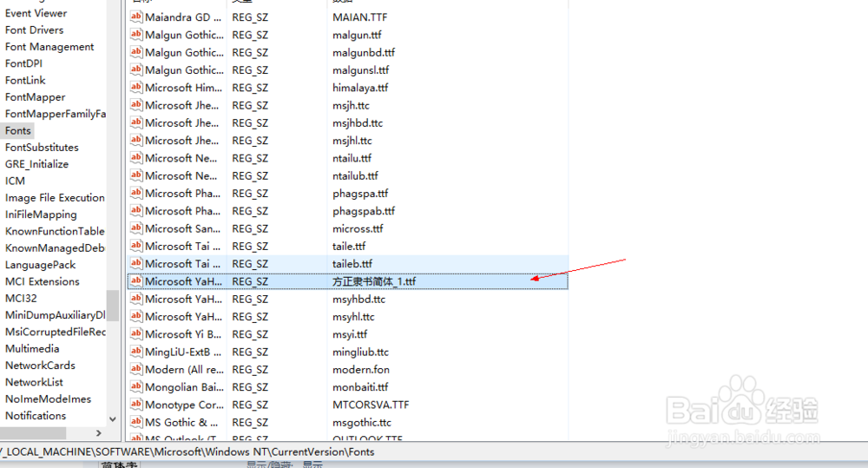Click the data value MTCORSVA.TTF
This screenshot has width=868, height=468.
(371, 405)
